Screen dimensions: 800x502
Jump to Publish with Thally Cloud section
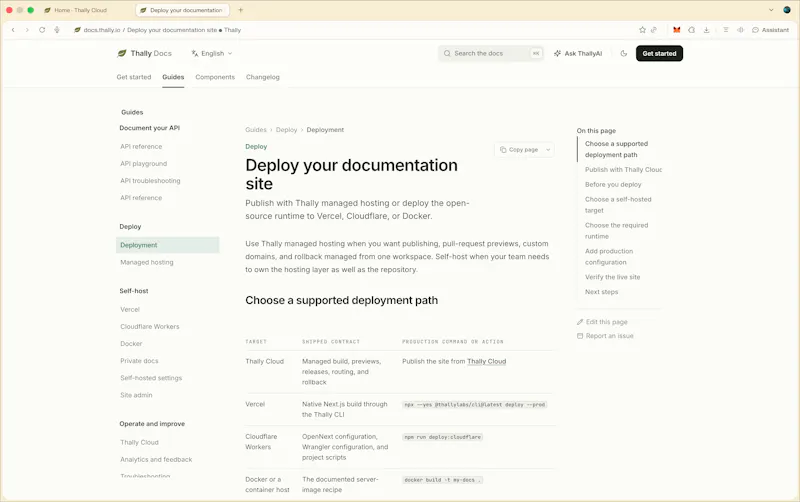[x=623, y=169]
